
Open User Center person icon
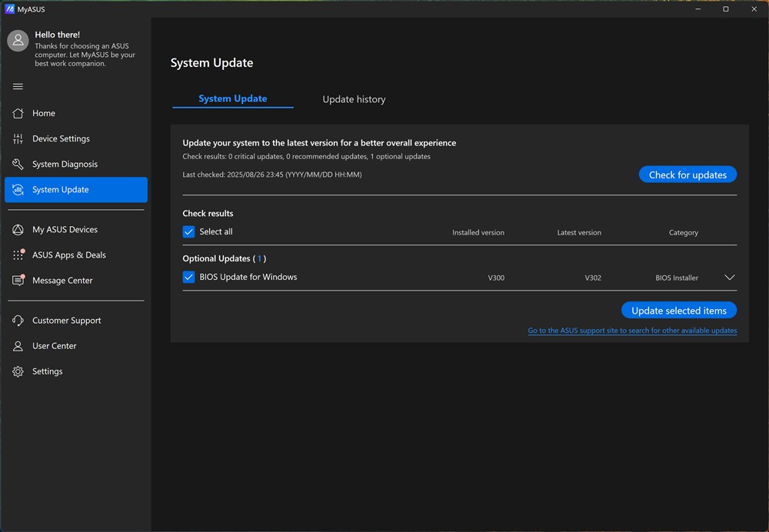point(18,345)
